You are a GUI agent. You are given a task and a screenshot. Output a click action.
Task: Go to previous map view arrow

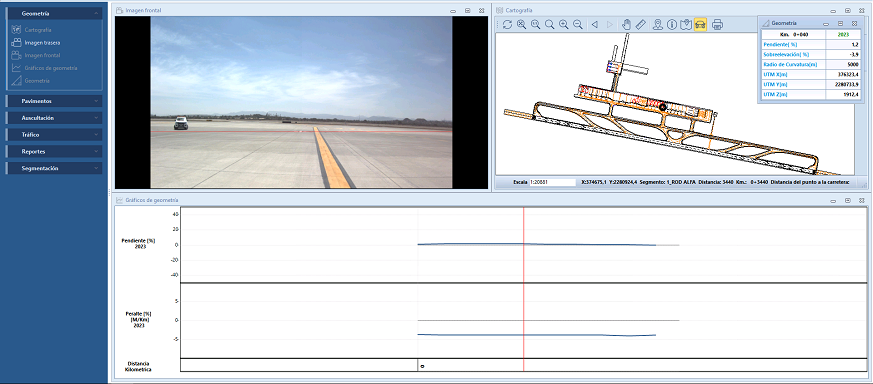(x=595, y=24)
